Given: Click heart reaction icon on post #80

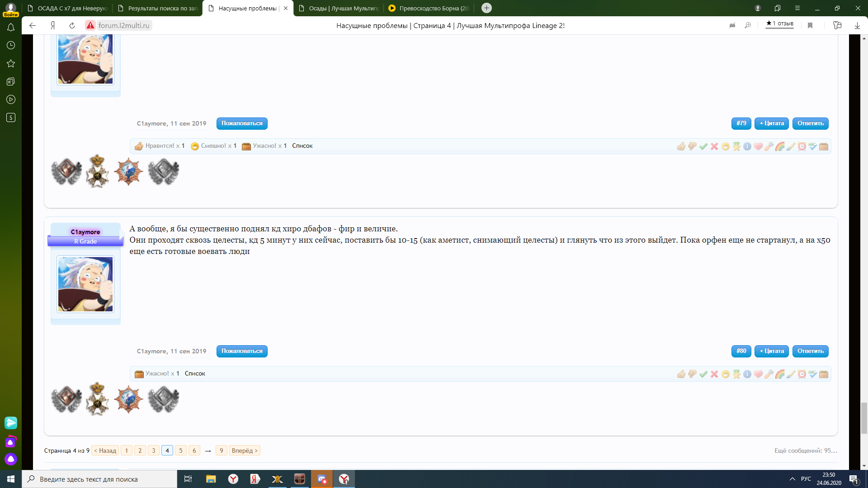Looking at the screenshot, I should click(x=758, y=374).
